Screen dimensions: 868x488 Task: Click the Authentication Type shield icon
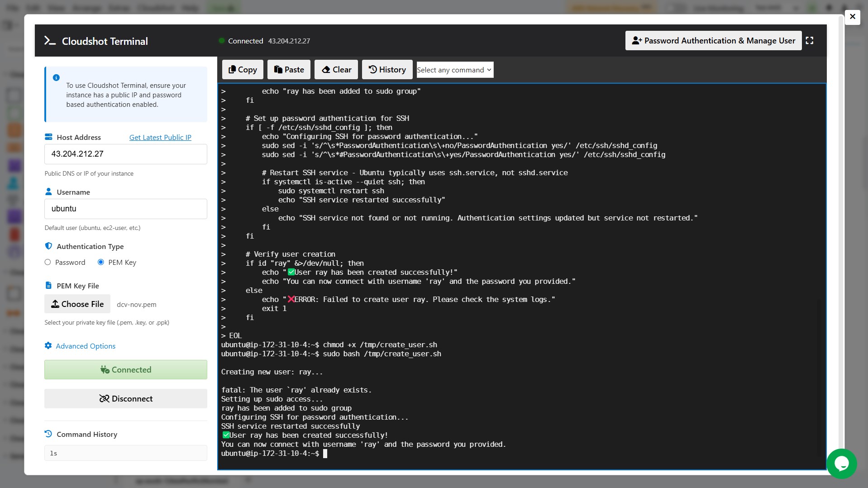[x=48, y=246]
